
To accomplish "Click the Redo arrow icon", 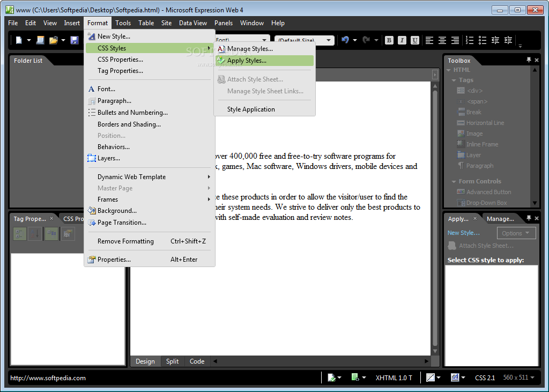I will [366, 40].
